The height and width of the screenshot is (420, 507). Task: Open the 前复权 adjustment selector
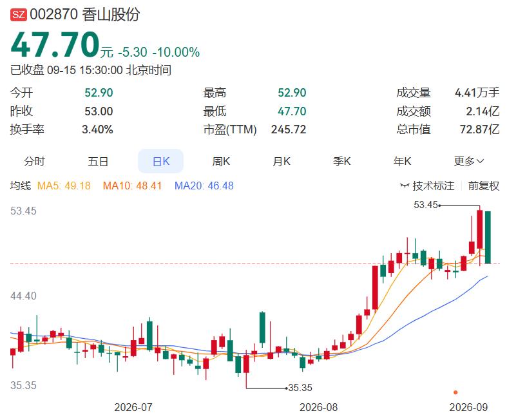tap(483, 186)
